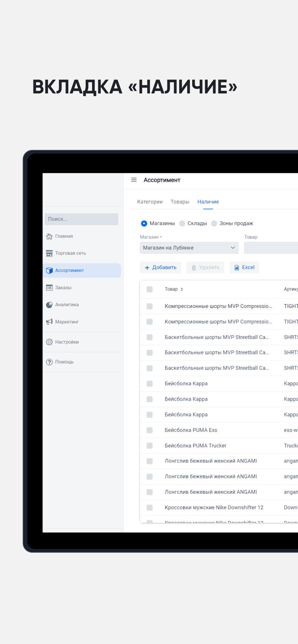This screenshot has width=298, height=644.
Task: Switch to the Категории tab
Action: tap(150, 202)
